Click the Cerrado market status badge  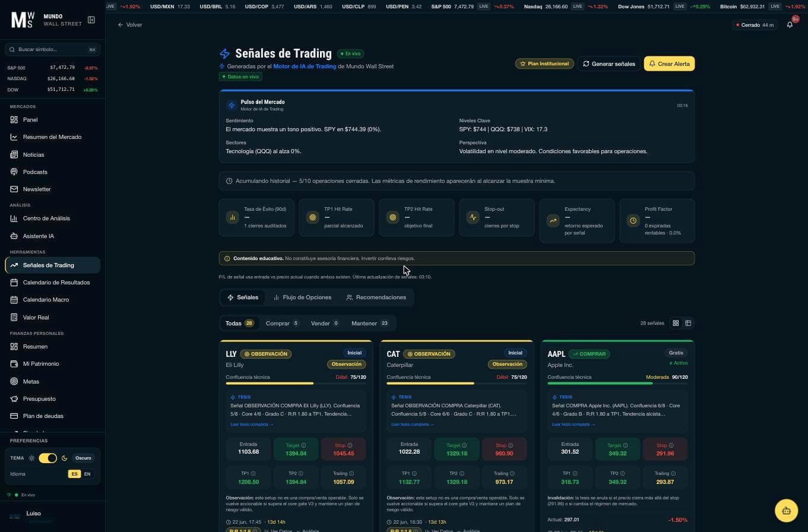pos(755,25)
